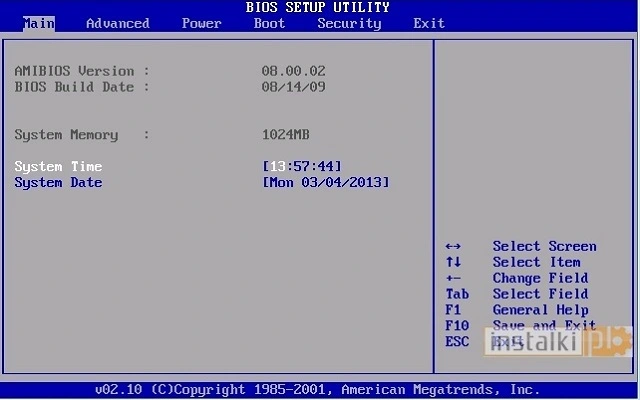Click the System Time field [13:57:44]
Viewport: 640px width, 400px height.
point(302,166)
